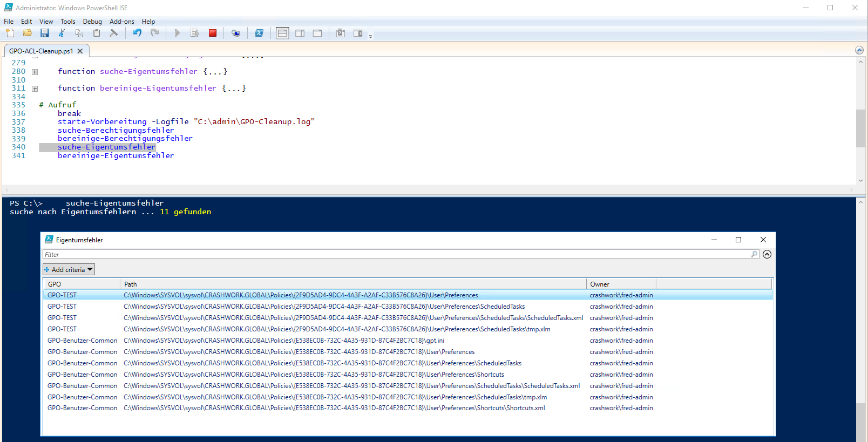
Task: Click the Eigentumsfehler window title icon
Action: 49,240
